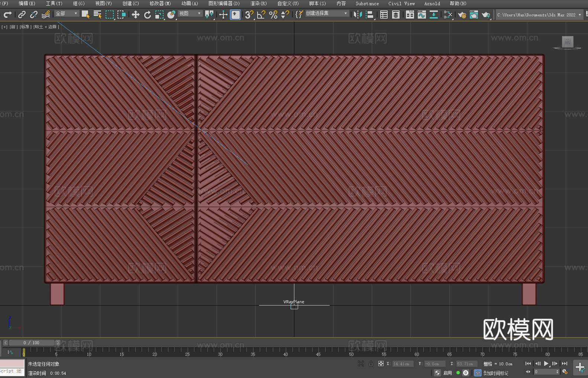
Task: Open the Arnold menu
Action: point(432,3)
